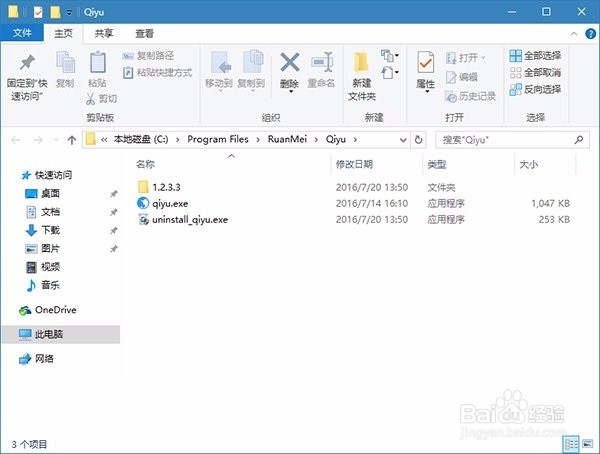Open the Delete dropdown arrow
This screenshot has width=600, height=454.
[291, 92]
